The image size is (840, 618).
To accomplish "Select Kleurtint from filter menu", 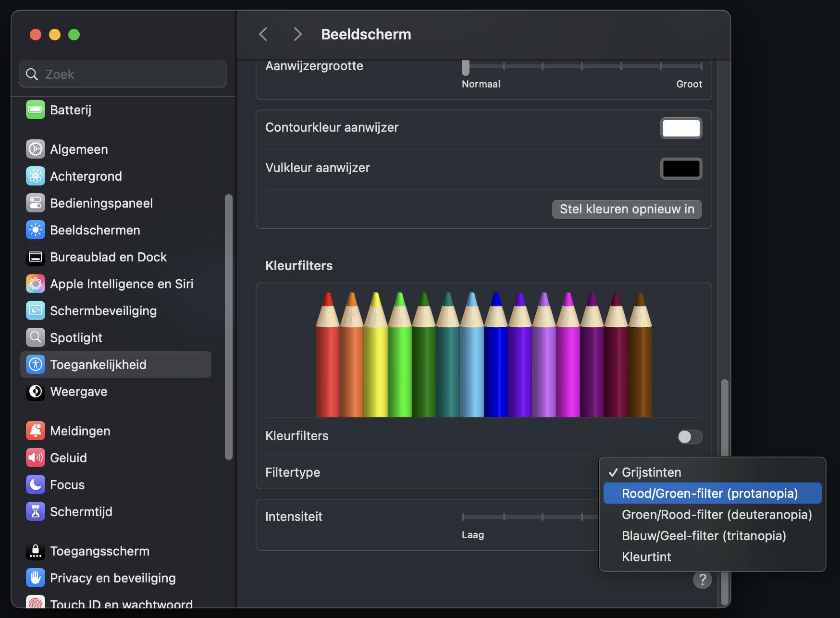I will click(x=646, y=557).
